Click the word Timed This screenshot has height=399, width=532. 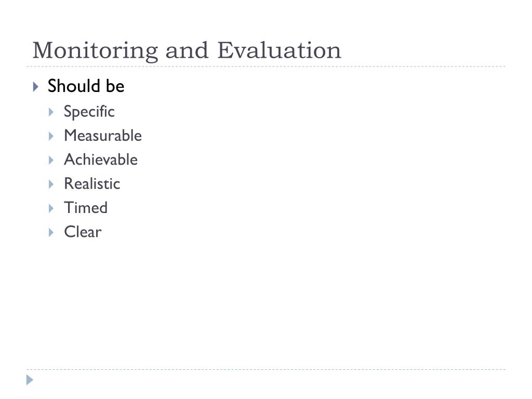[86, 208]
